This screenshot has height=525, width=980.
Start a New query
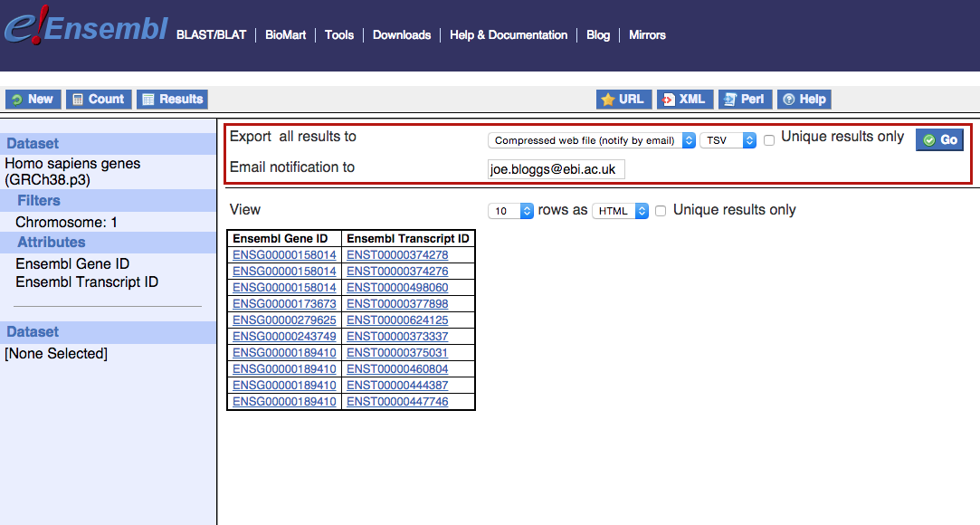pos(32,100)
